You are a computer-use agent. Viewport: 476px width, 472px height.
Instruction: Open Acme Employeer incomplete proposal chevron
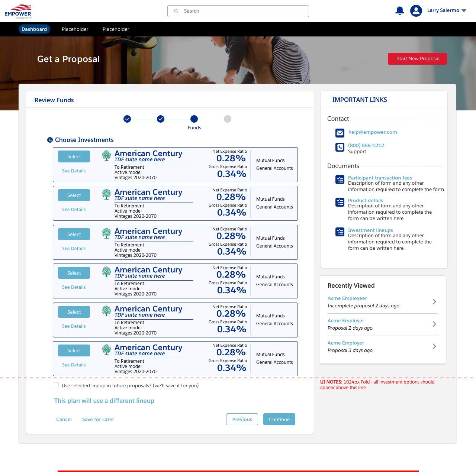tap(434, 302)
